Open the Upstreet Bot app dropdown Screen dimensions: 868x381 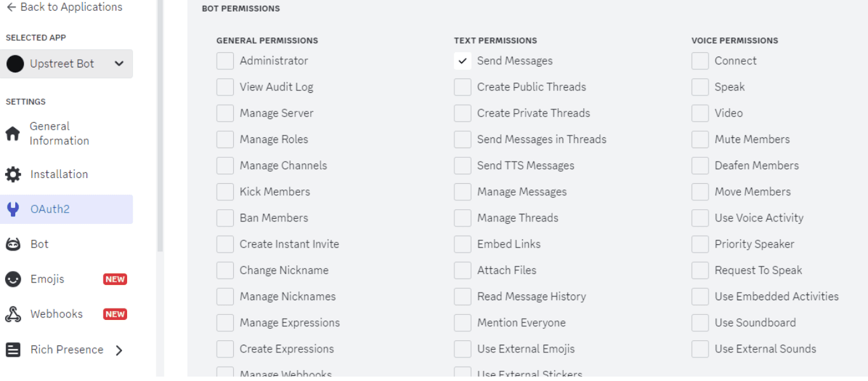click(x=67, y=64)
